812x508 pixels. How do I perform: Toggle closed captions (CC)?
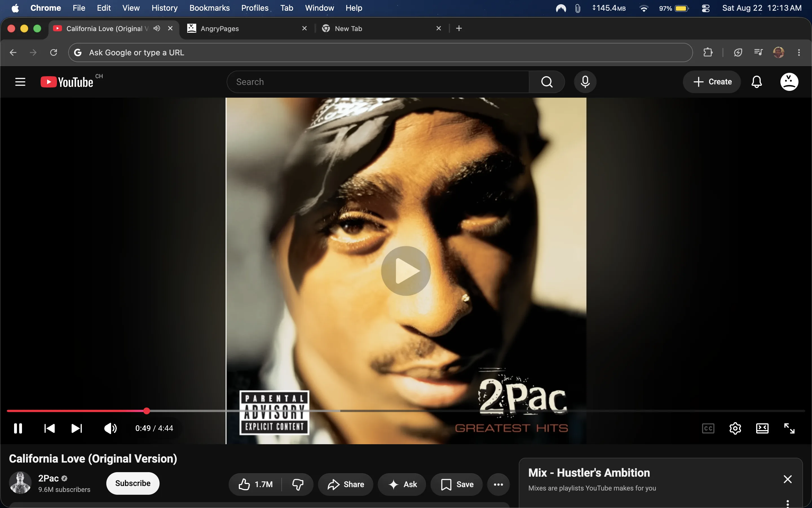point(708,428)
